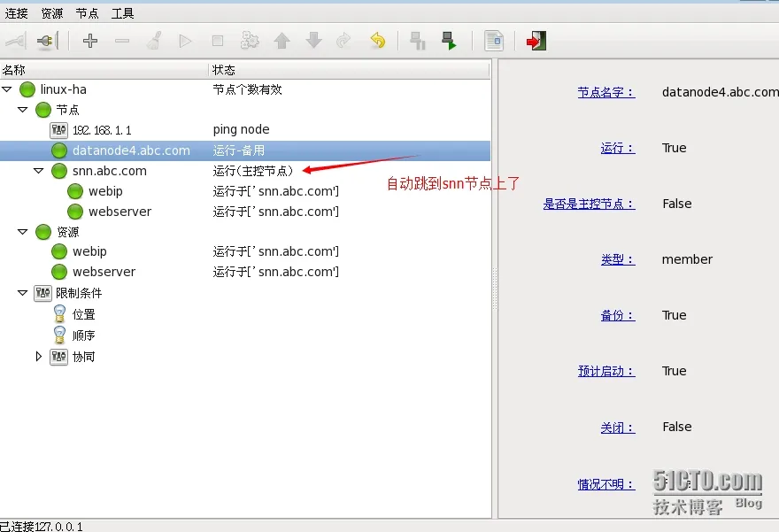This screenshot has width=779, height=532.
Task: Click the lightbulb icon next to 顺序
Action: 59,335
